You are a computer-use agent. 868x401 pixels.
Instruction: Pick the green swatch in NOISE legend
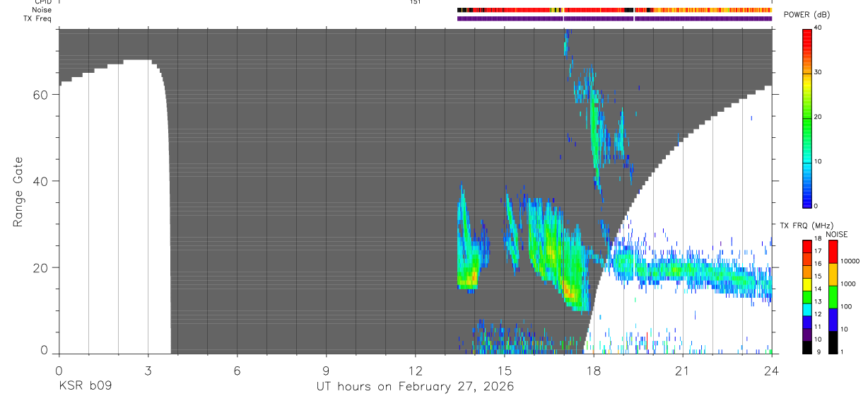(x=833, y=296)
